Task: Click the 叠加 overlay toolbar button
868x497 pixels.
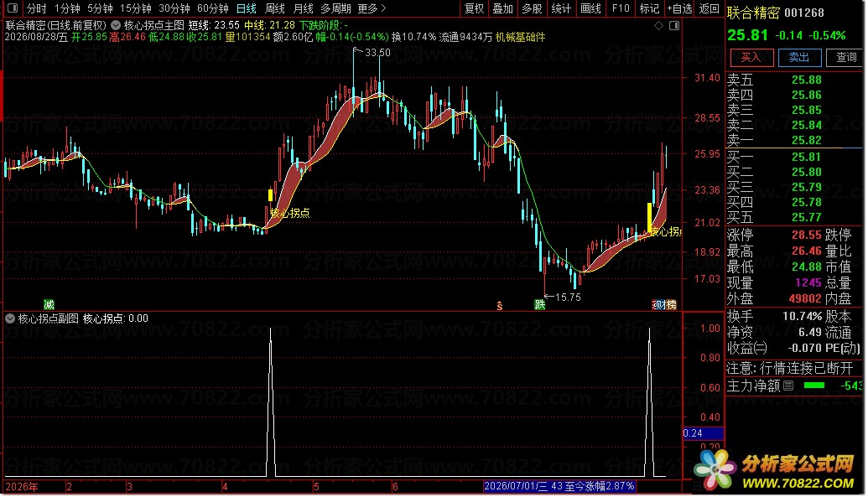Action: (503, 8)
